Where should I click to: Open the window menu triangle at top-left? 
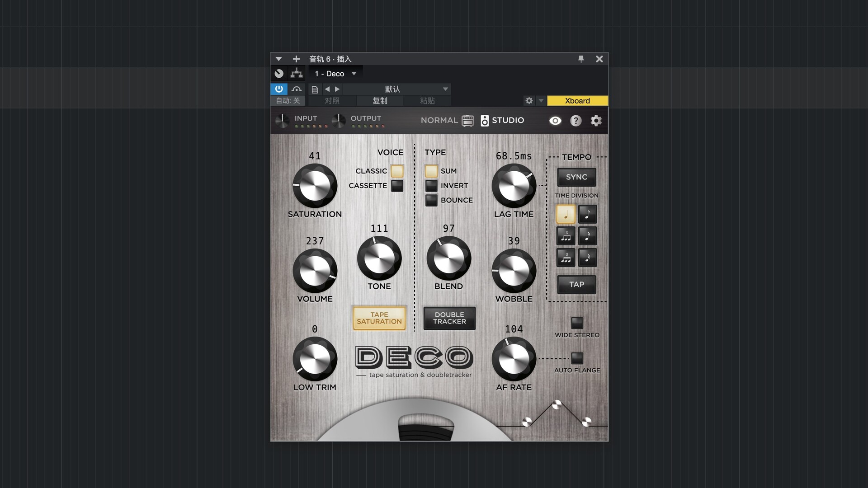coord(278,59)
